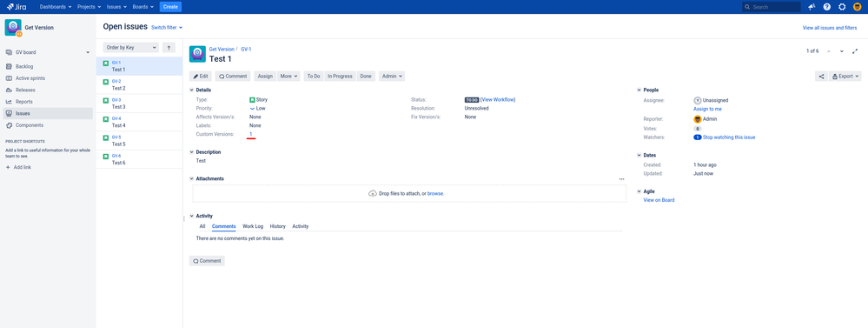Open the Projects dropdown menu
The width and height of the screenshot is (868, 328).
(89, 7)
